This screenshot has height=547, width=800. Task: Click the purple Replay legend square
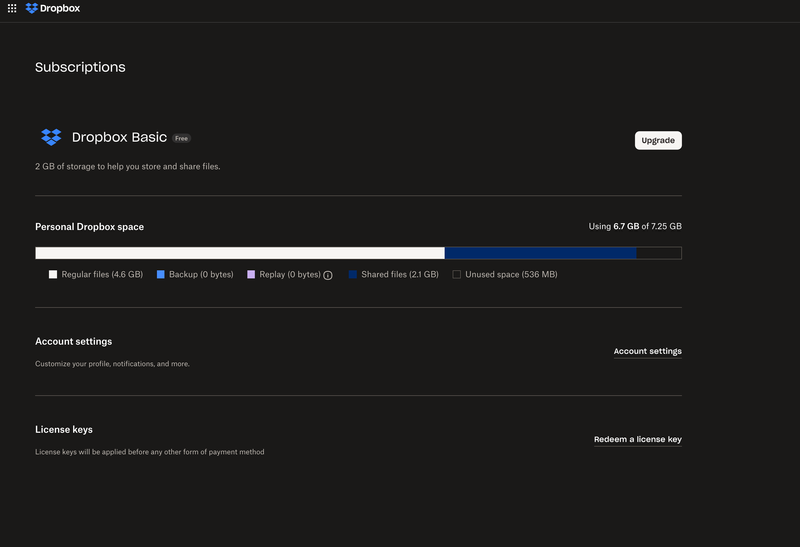(x=251, y=274)
